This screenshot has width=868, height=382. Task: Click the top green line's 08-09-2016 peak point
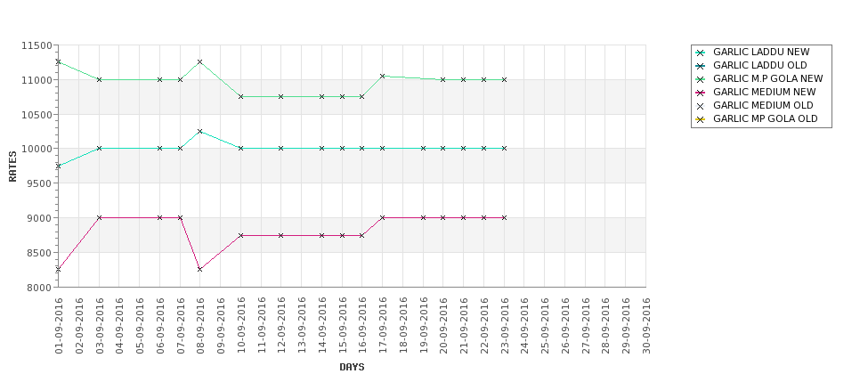coord(199,62)
